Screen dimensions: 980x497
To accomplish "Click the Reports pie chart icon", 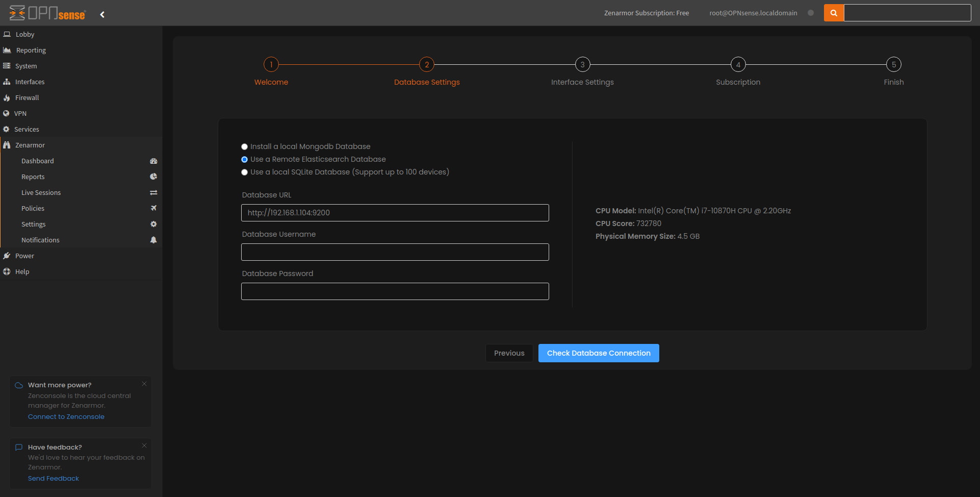I will point(153,177).
